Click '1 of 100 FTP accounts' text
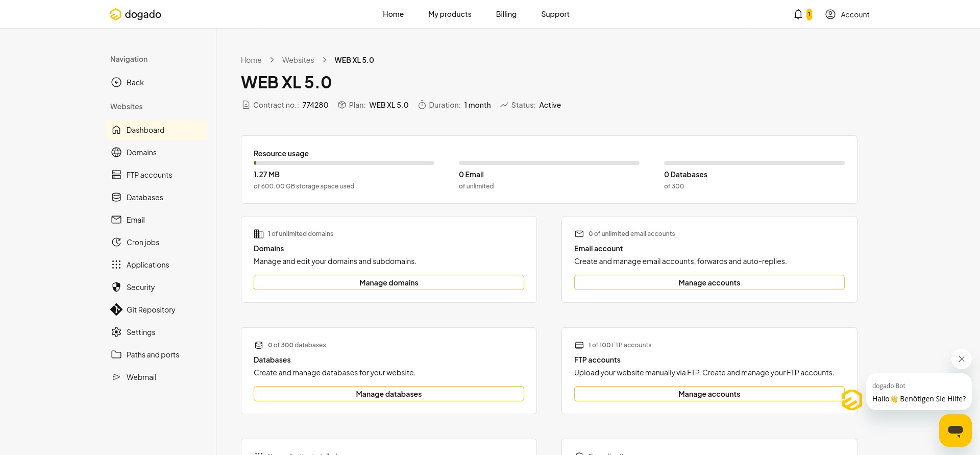Viewport: 980px width, 455px height. (620, 345)
